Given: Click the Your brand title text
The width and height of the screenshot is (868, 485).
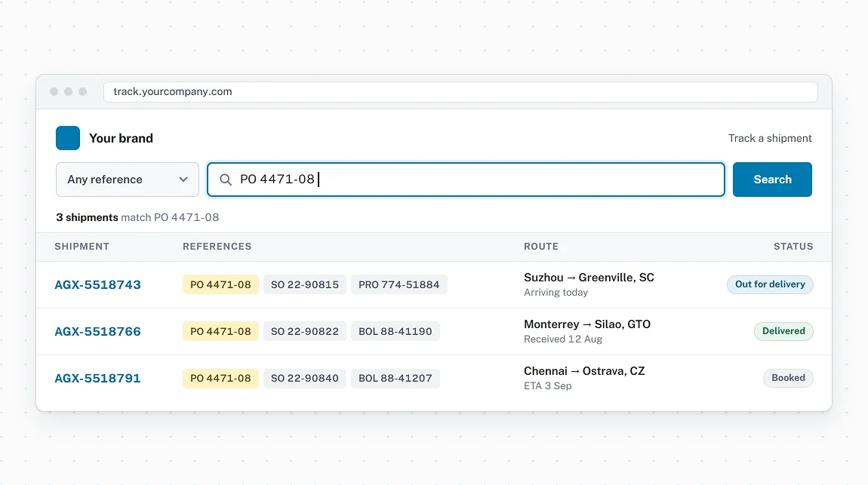Looking at the screenshot, I should (x=121, y=138).
